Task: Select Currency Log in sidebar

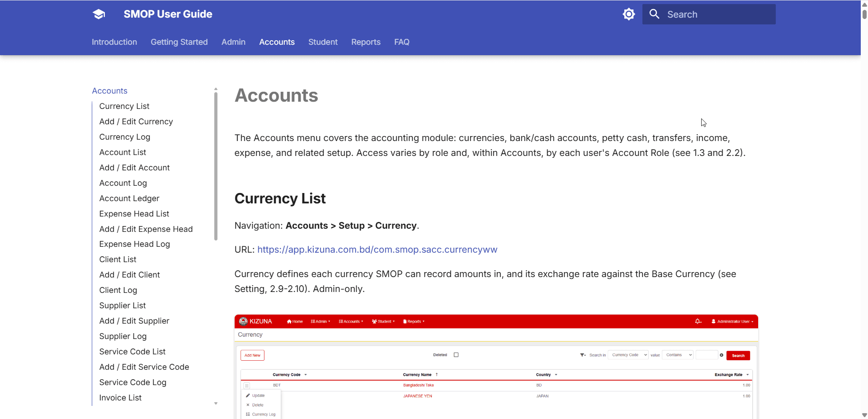Action: 125,137
